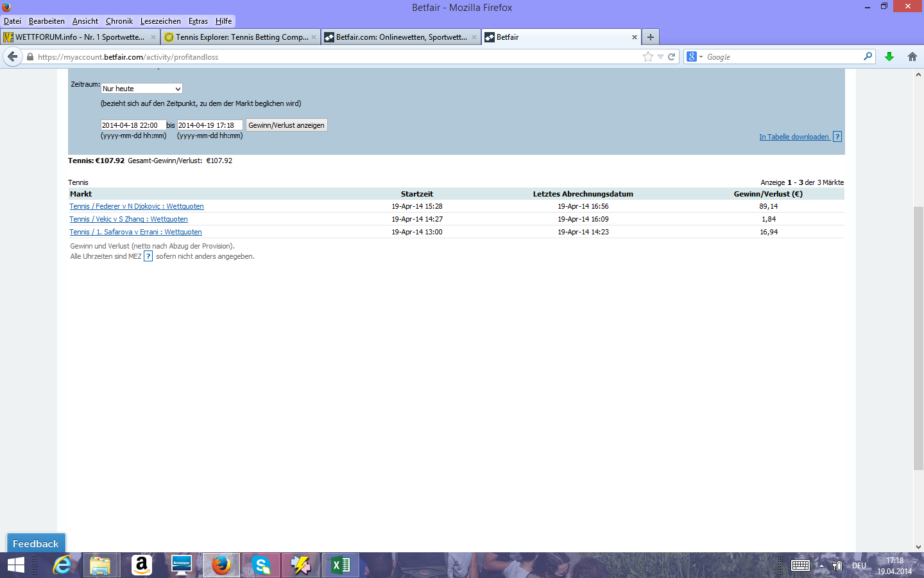
Task: Open the search engine selector dropdown arrow
Action: (701, 57)
